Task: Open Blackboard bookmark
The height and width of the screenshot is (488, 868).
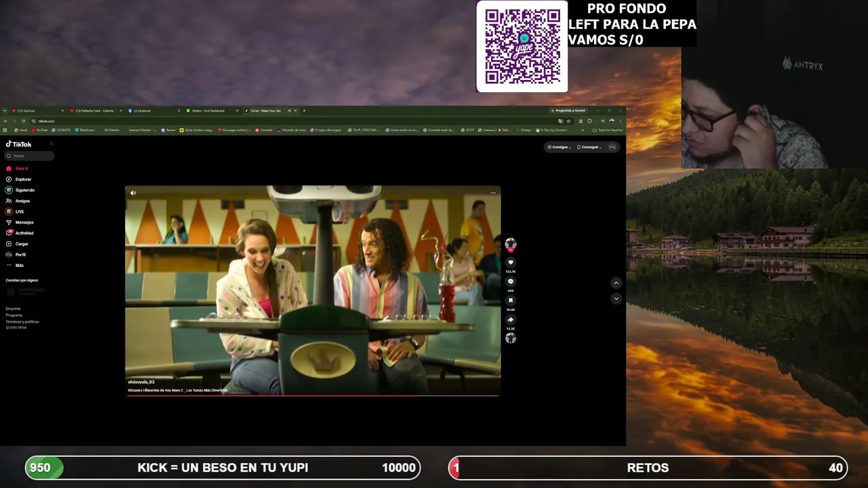Action: 85,130
